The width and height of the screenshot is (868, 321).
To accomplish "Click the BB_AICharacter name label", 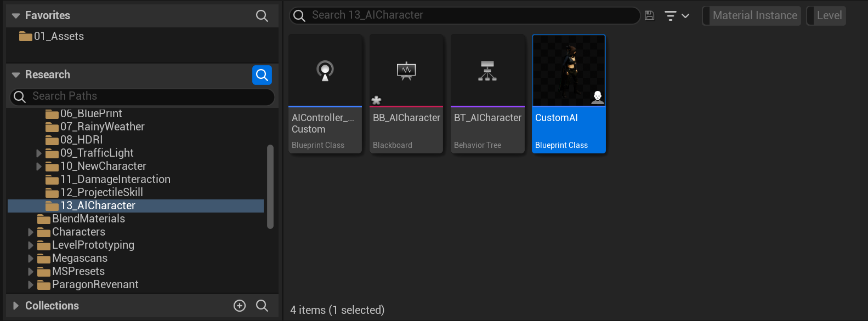I will click(x=406, y=118).
